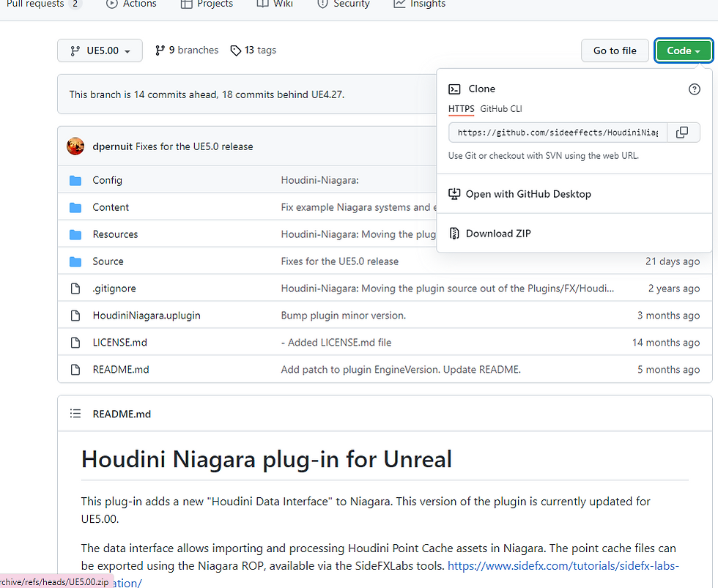Click the Download ZIP archive icon
The image size is (718, 588).
[x=454, y=234]
